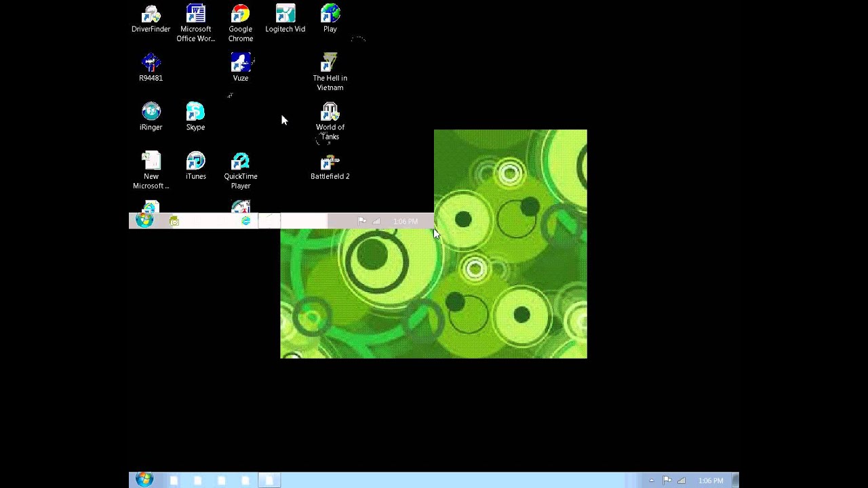Viewport: 868px width, 488px height.
Task: Click the Show desktop button on the full-width taskbar
Action: [x=736, y=481]
